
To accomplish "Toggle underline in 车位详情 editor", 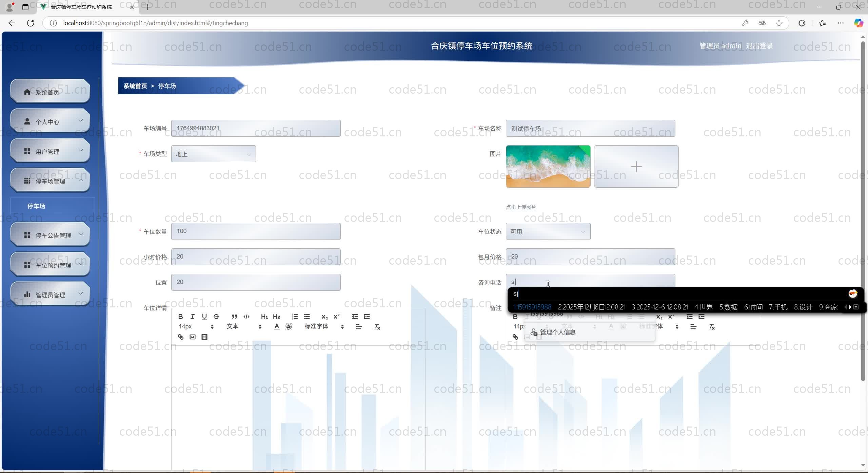I will [204, 317].
